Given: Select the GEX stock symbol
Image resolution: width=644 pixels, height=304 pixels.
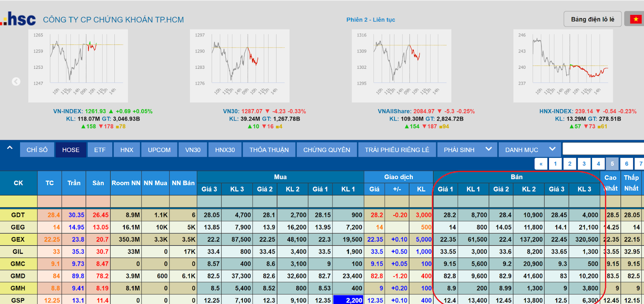Looking at the screenshot, I should pos(18,239).
